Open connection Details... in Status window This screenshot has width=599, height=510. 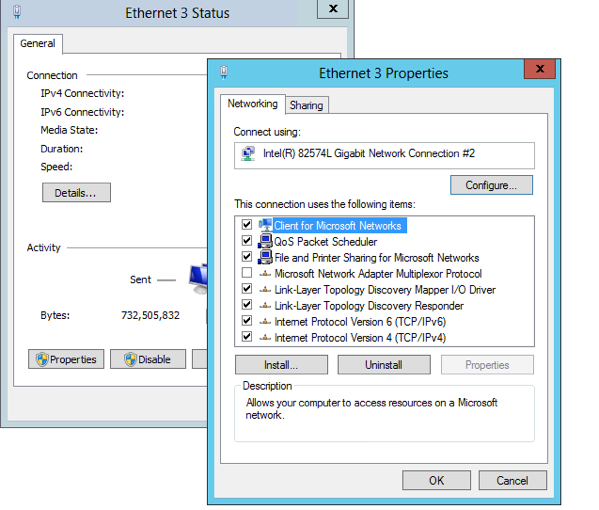(x=76, y=193)
